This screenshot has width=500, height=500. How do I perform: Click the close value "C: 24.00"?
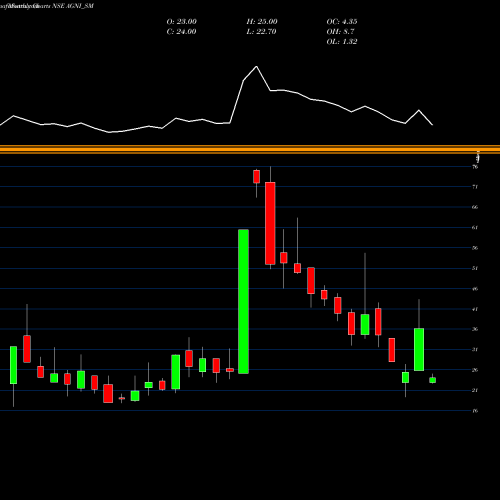(181, 32)
